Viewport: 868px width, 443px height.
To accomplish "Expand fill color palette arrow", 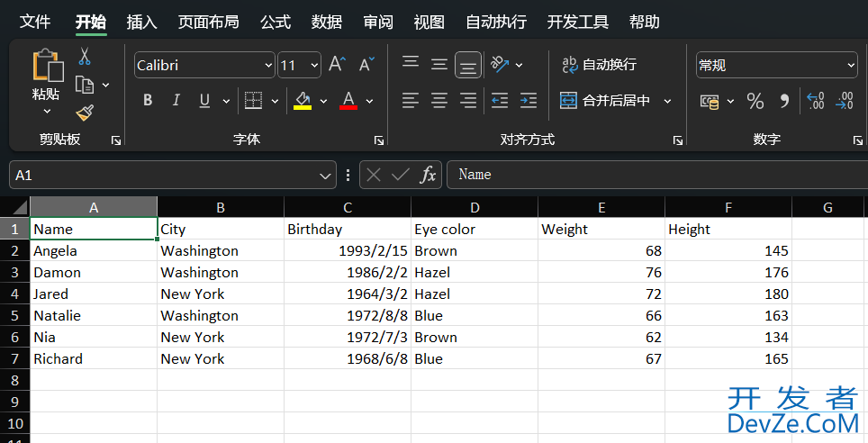I will pyautogui.click(x=323, y=101).
